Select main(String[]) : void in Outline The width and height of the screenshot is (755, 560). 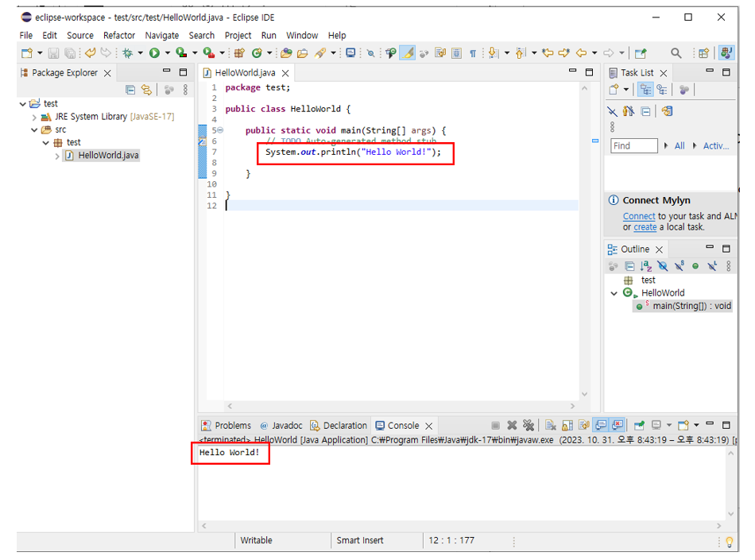point(683,306)
